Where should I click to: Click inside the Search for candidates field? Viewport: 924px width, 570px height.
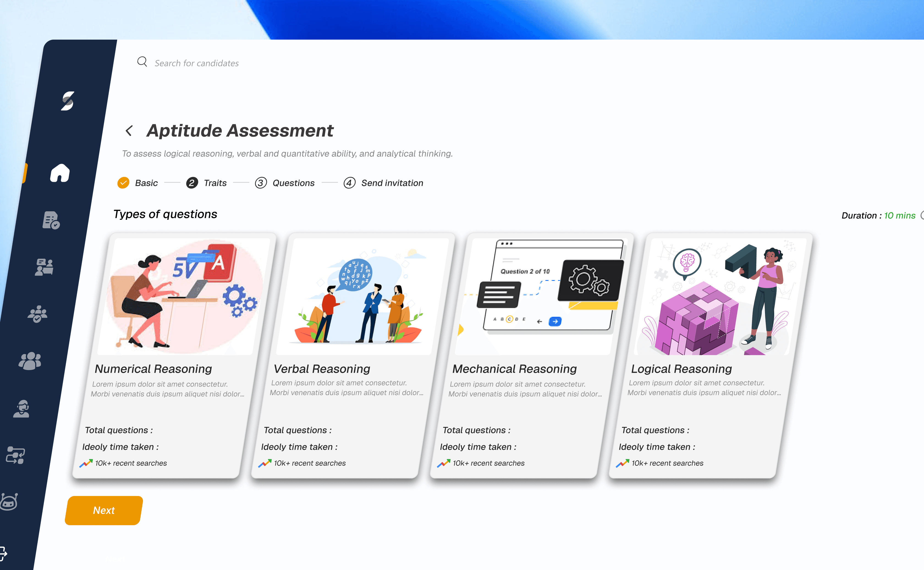[196, 62]
